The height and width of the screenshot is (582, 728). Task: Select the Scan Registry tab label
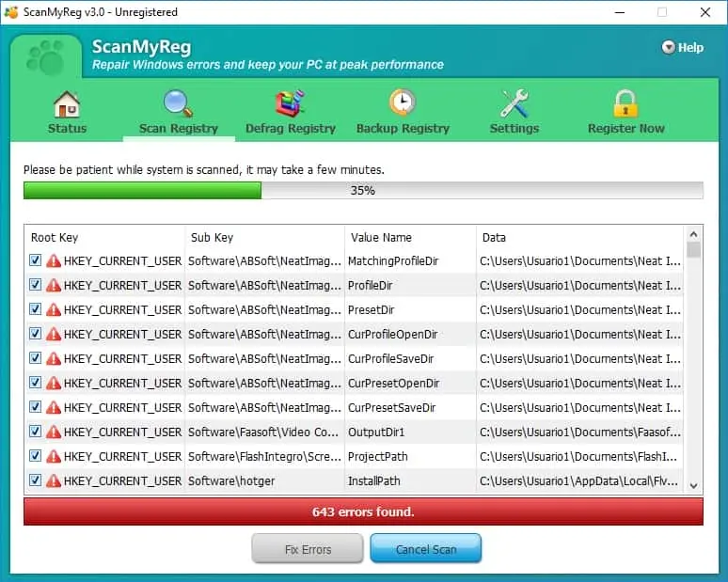[x=179, y=128]
